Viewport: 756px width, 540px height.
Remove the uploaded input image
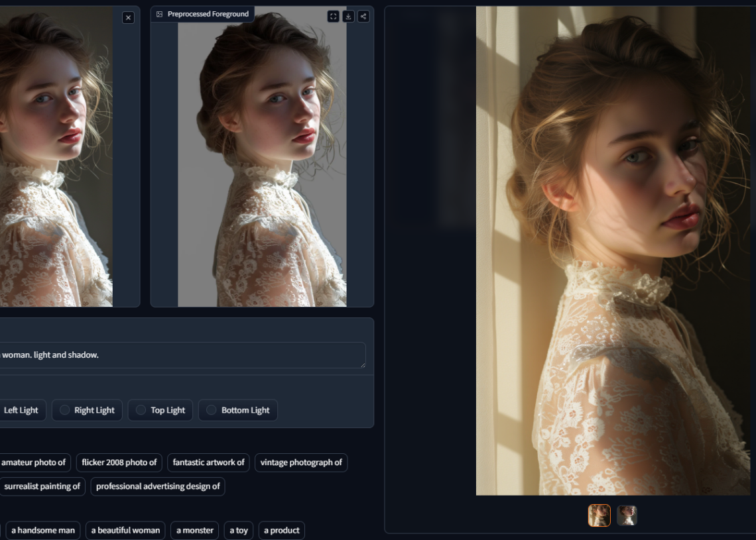128,18
